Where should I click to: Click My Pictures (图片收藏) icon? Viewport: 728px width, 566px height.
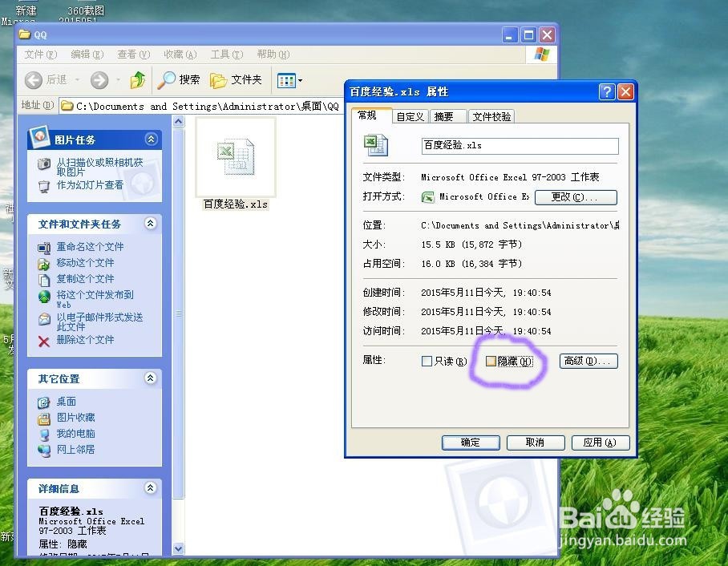(x=44, y=418)
